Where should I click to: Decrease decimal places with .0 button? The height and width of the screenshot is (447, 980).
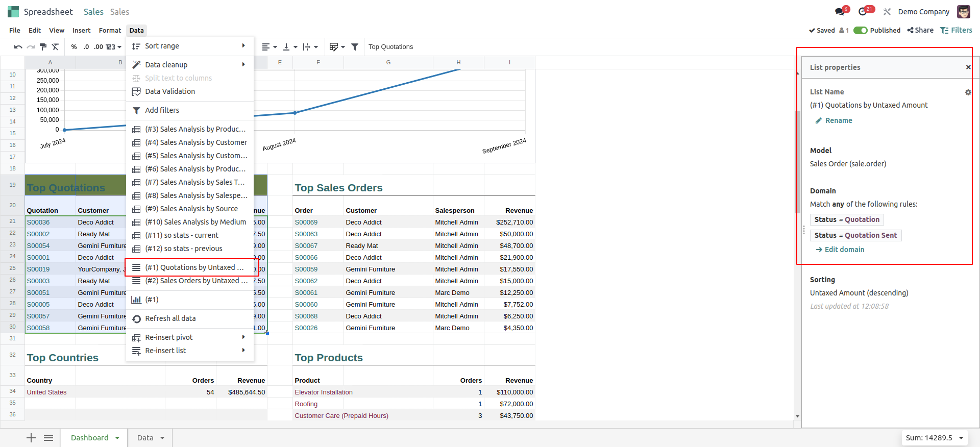pyautogui.click(x=86, y=47)
